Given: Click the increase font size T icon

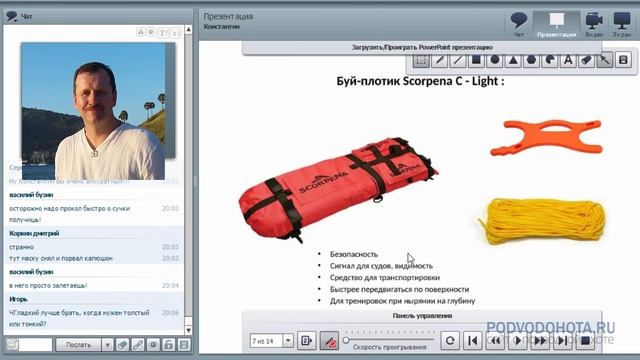Looking at the screenshot, I should point(163,32).
